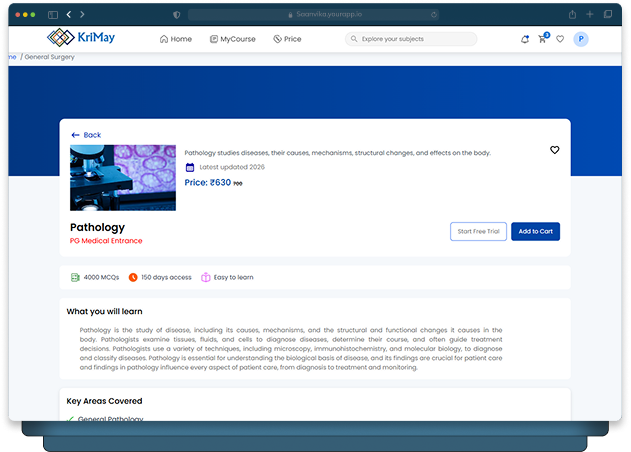Click the 150 days access clock icon
The image size is (631, 452).
tap(133, 277)
